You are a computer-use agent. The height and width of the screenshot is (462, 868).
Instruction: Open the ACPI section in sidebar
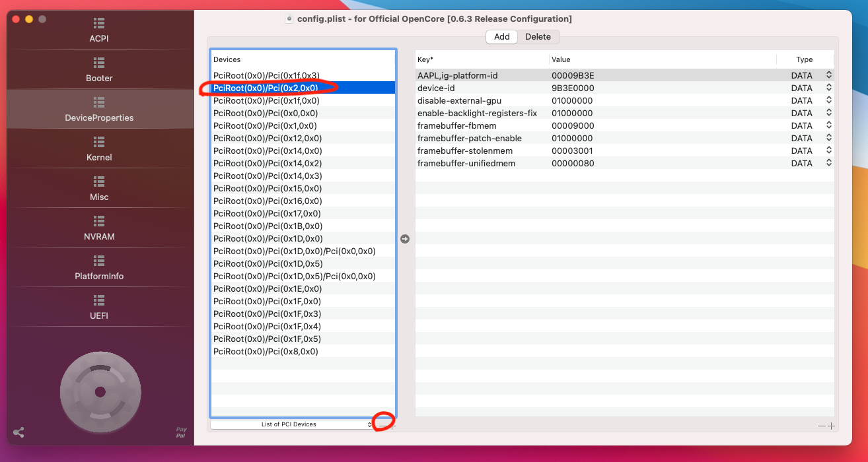point(99,30)
